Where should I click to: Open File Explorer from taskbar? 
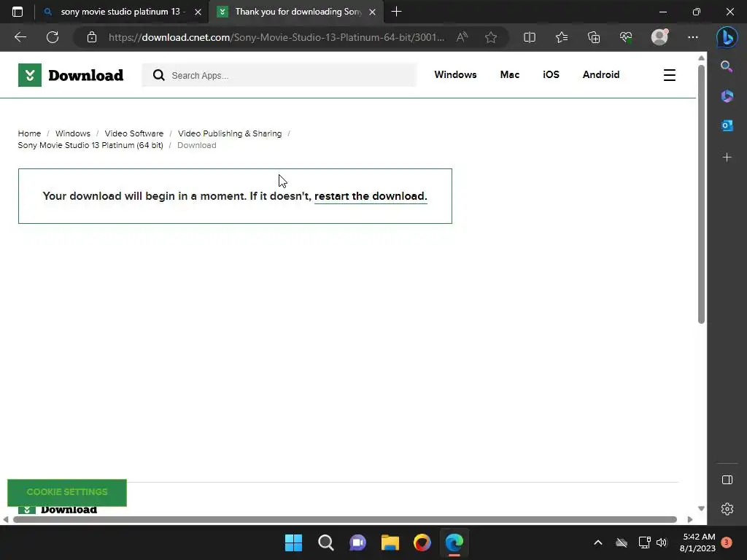(x=390, y=542)
